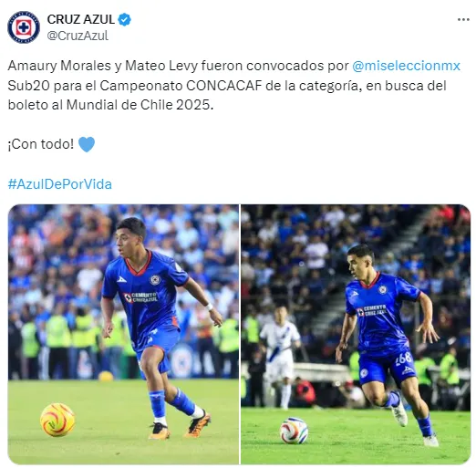This screenshot has height=468, width=476.
Task: Click the "¡Con todo!" text line
Action: pos(41,144)
